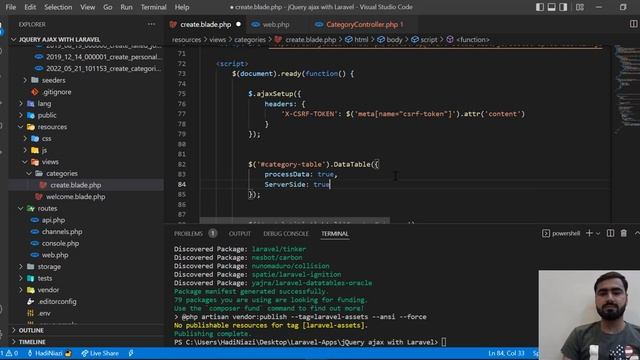Toggle secondary side bar layout icon
The image size is (640, 360).
coord(563,7)
